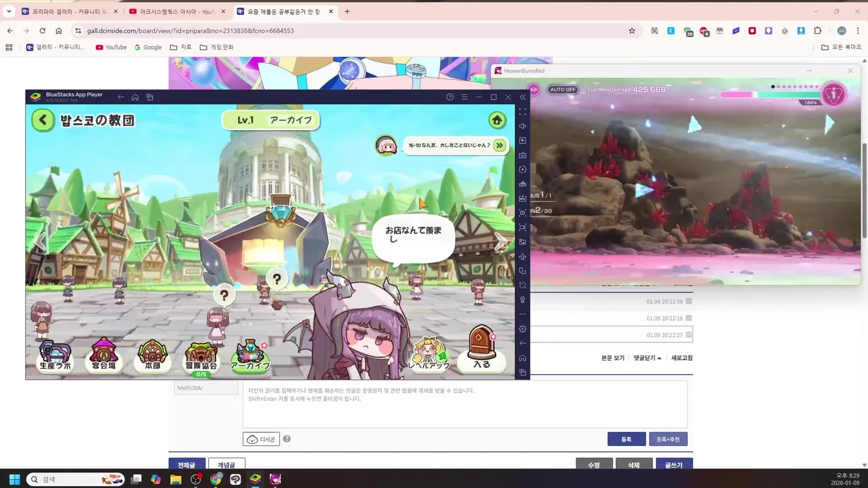The image size is (868, 488).
Task: Open the 모든 북마크 folder
Action: click(x=841, y=47)
